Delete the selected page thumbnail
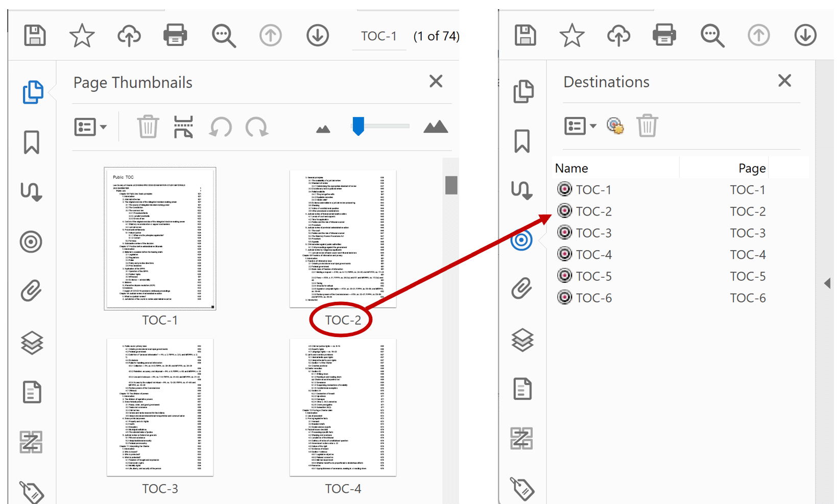This screenshot has width=837, height=504. click(148, 127)
